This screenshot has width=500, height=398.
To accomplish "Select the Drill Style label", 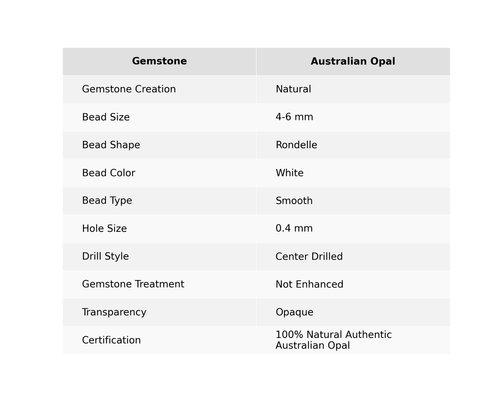I will click(105, 256).
